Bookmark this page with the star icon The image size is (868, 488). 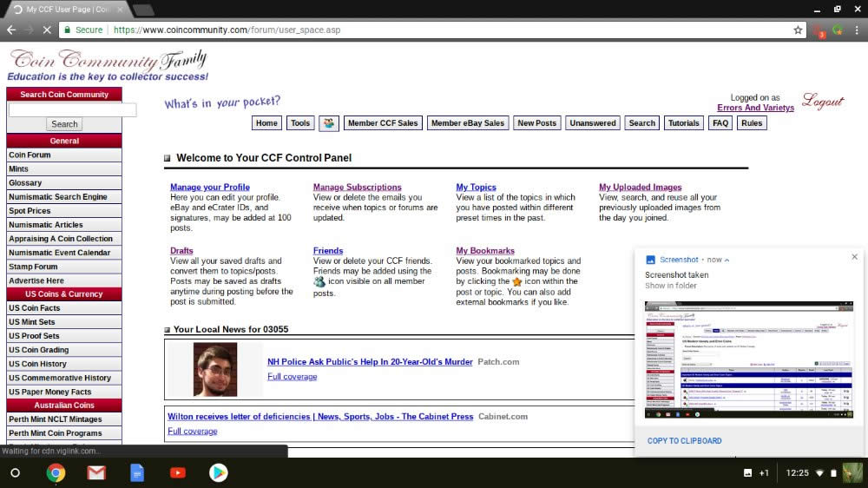798,30
